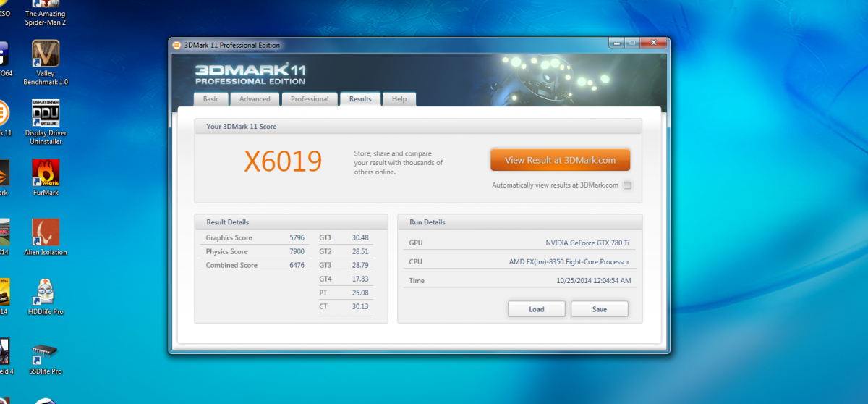
Task: Enable automatically view results at 3DMark.com
Action: [627, 185]
